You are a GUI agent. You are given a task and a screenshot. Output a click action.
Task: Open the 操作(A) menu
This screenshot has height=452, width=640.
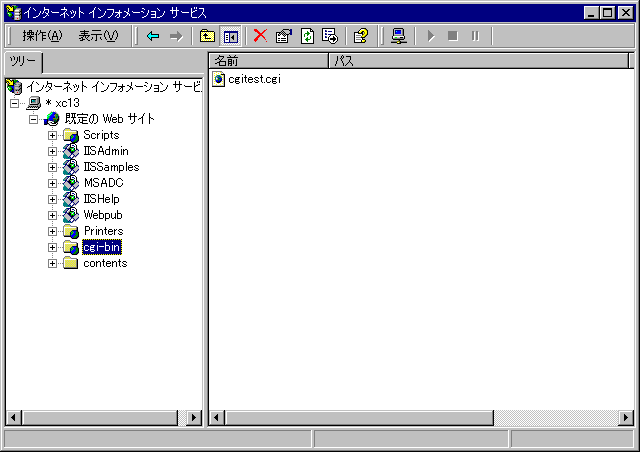(42, 36)
